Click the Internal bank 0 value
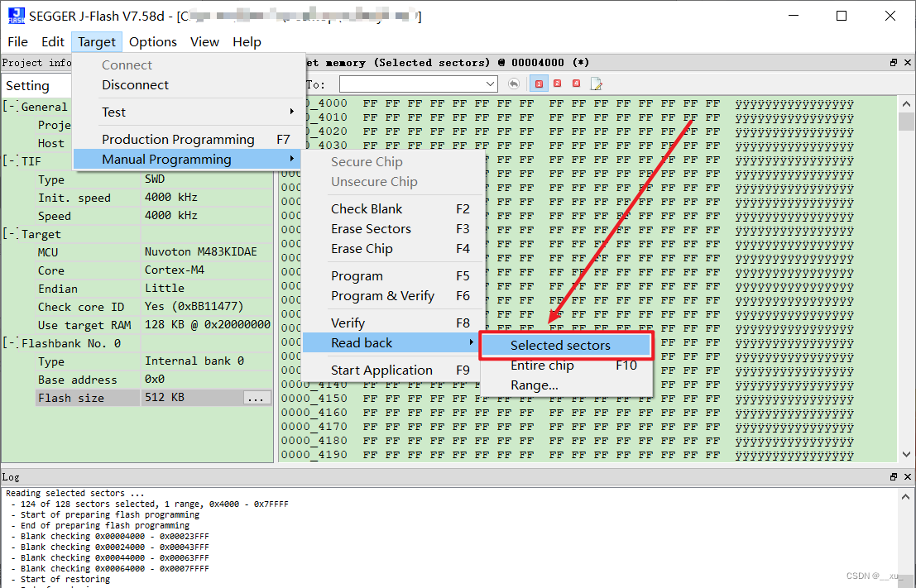This screenshot has width=916, height=588. pos(194,361)
